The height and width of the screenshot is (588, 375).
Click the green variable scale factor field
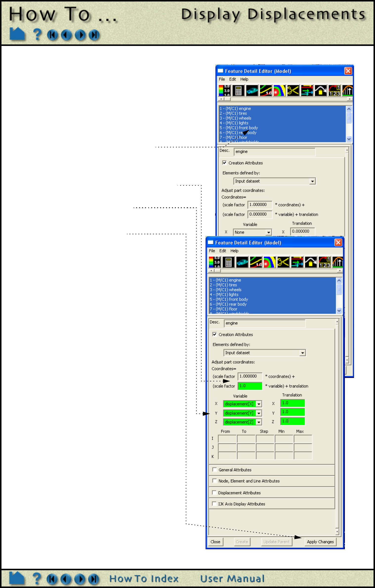(250, 386)
